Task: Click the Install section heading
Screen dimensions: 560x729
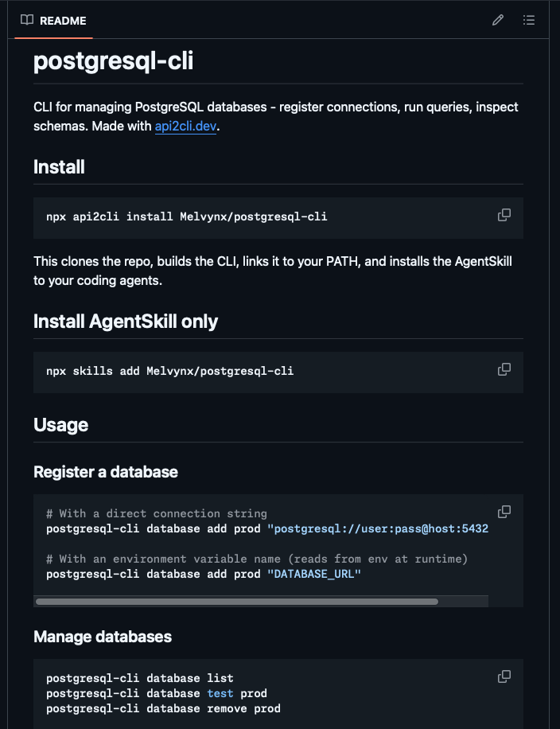Action: point(59,167)
